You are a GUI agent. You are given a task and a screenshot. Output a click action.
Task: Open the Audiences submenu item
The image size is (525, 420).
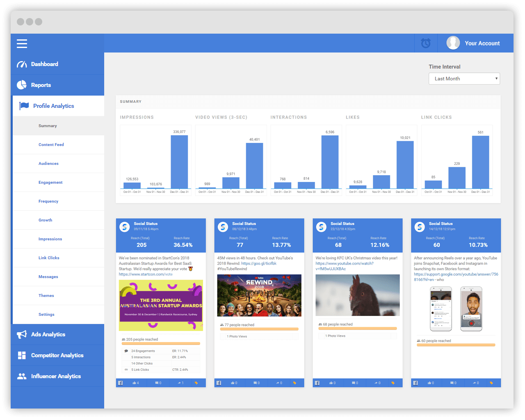coord(58,164)
